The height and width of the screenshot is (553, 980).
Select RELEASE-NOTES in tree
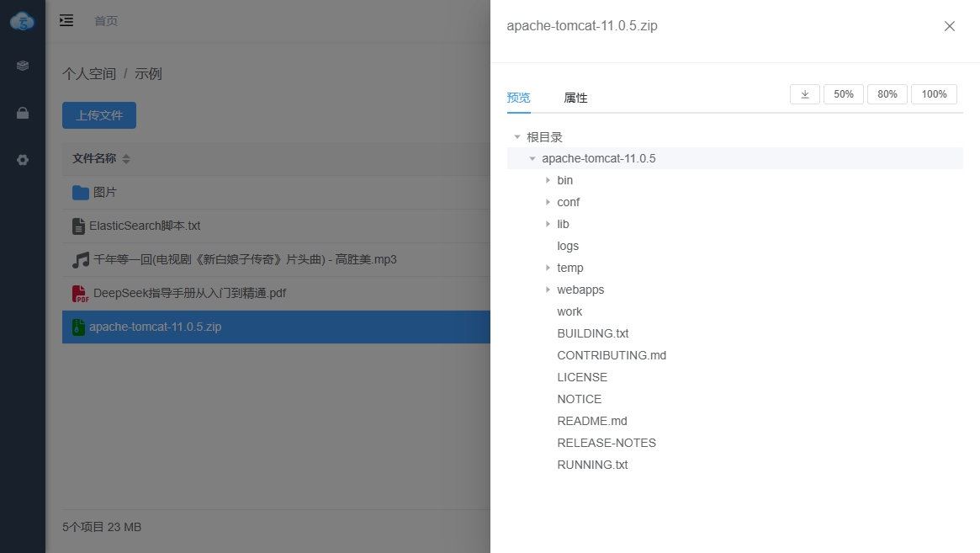(x=607, y=443)
